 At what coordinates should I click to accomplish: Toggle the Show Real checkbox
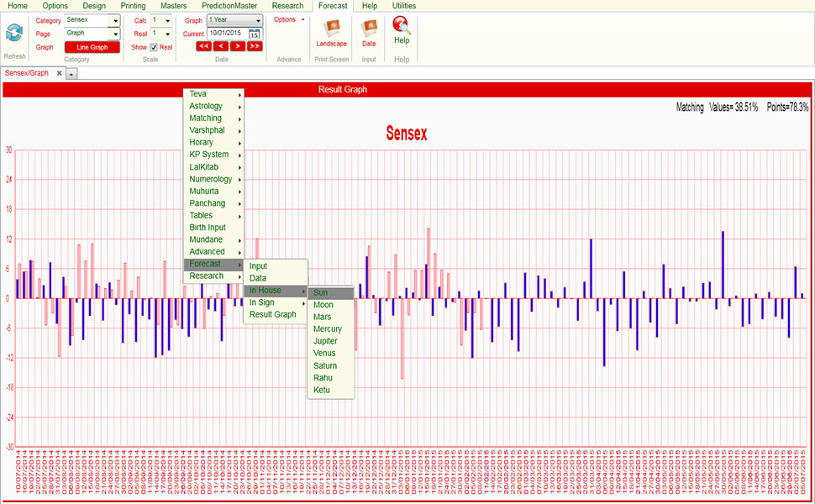[154, 47]
